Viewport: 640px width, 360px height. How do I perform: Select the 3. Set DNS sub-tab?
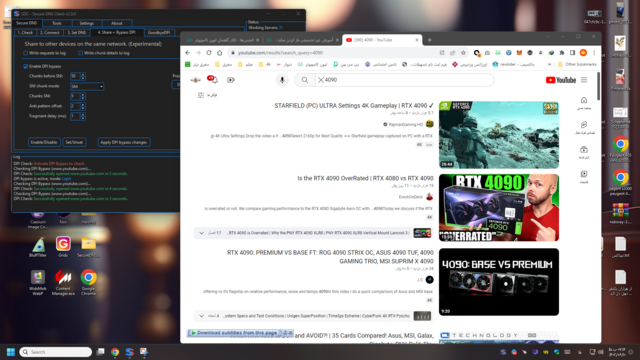pyautogui.click(x=76, y=33)
